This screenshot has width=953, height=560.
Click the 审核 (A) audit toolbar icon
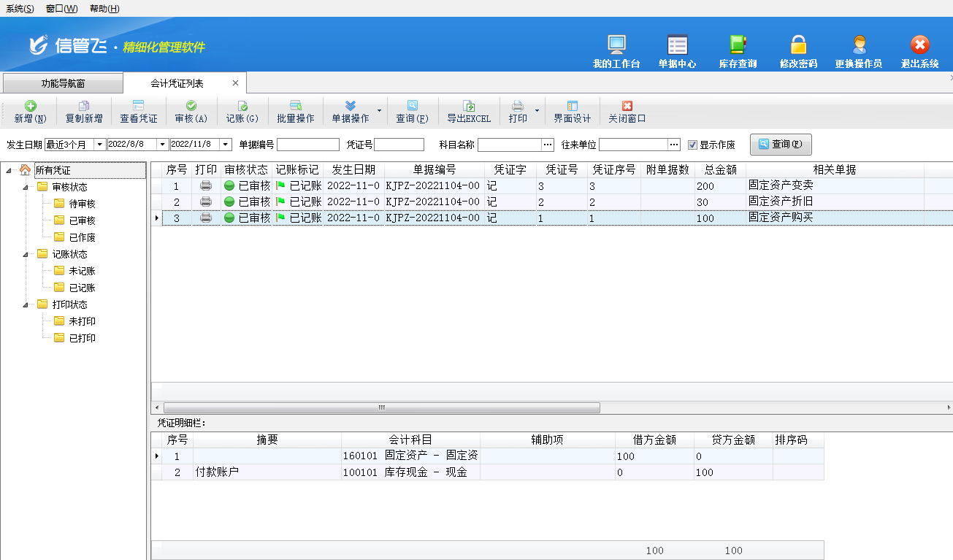[x=191, y=107]
